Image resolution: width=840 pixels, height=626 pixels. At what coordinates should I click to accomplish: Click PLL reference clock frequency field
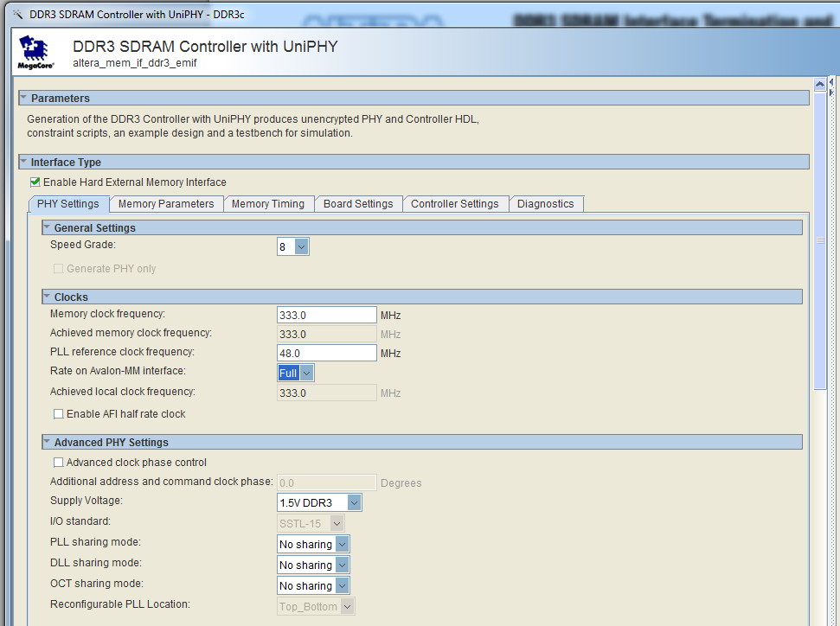click(x=327, y=353)
